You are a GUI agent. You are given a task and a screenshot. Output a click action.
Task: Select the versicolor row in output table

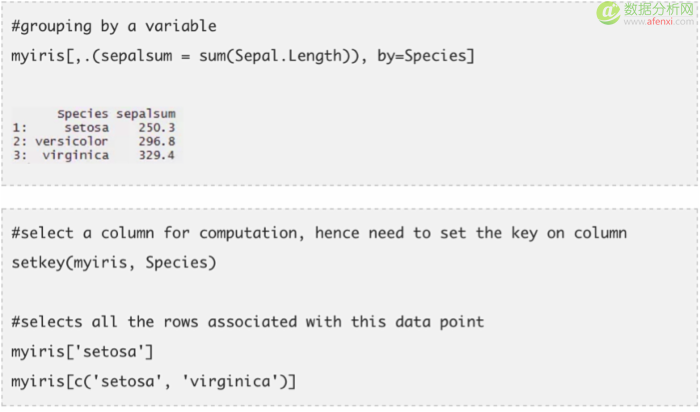coord(94,141)
